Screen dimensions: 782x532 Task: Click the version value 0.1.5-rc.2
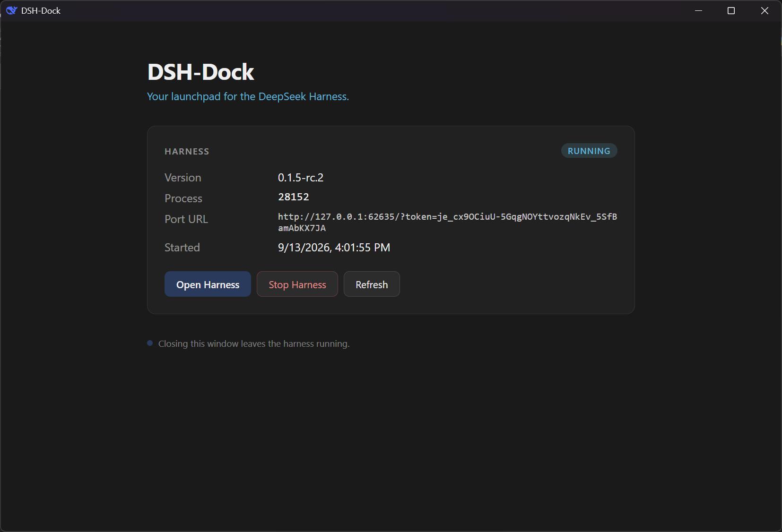pos(301,178)
